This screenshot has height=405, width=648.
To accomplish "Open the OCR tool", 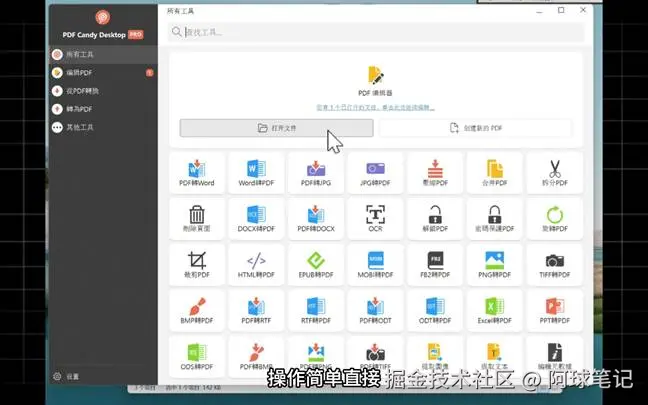I will (375, 219).
